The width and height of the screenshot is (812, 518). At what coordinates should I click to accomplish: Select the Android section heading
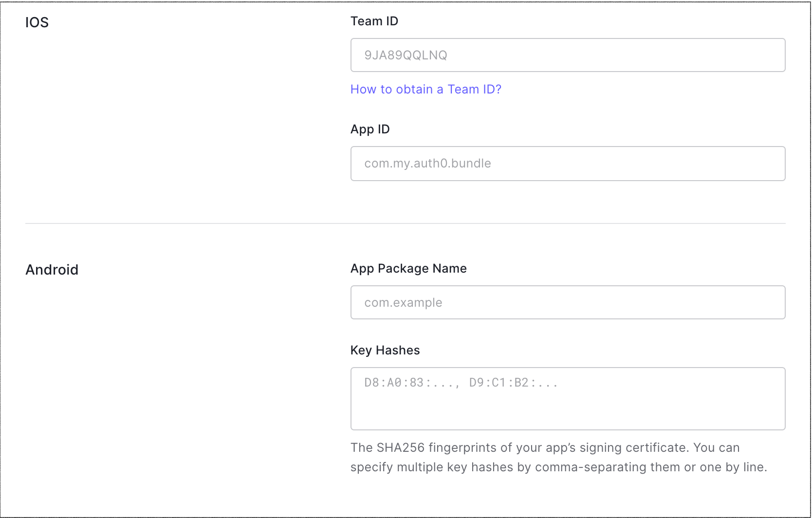coord(52,270)
